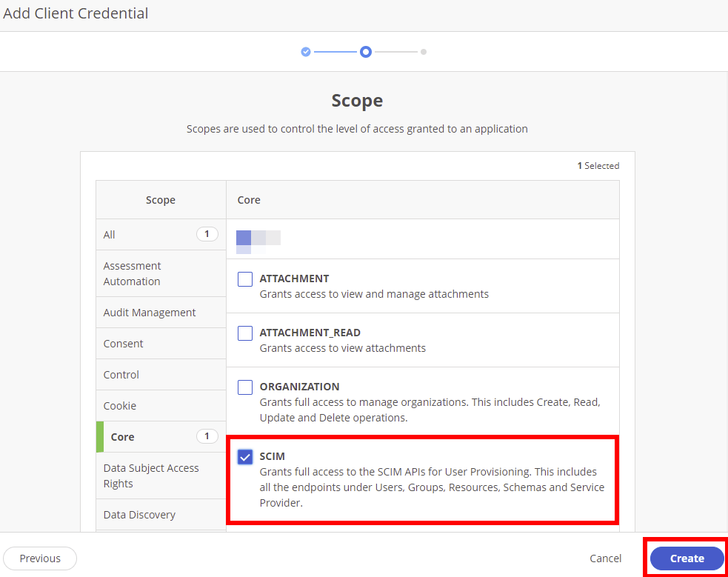Click the SCIM scope description text

432,487
